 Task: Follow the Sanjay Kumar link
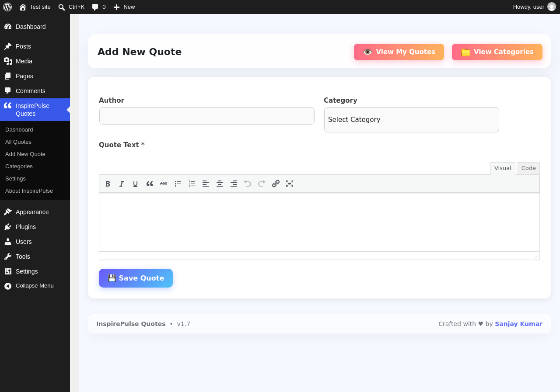(518, 324)
